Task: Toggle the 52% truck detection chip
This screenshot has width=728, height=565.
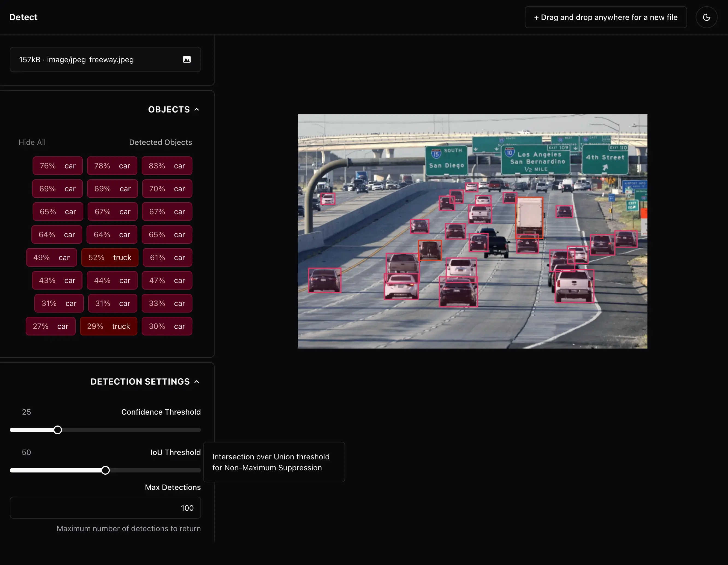Action: point(110,257)
